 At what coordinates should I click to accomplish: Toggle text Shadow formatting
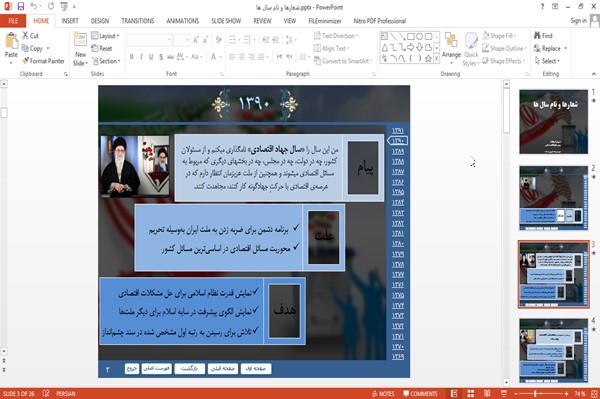(x=161, y=57)
